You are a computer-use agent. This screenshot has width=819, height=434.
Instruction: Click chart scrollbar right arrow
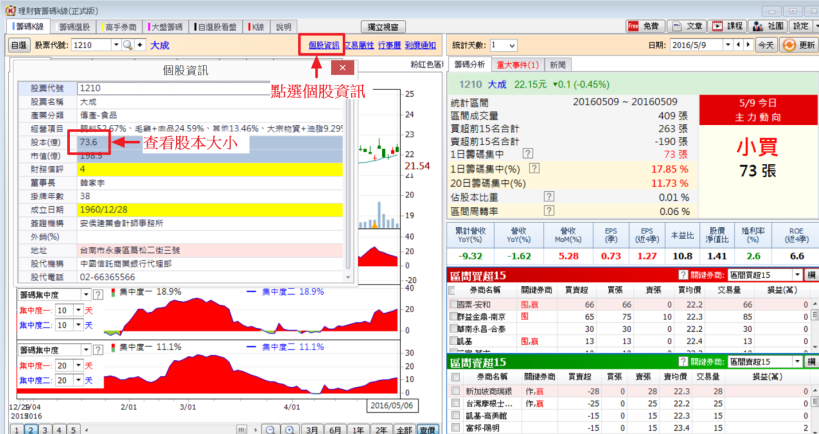(x=255, y=429)
